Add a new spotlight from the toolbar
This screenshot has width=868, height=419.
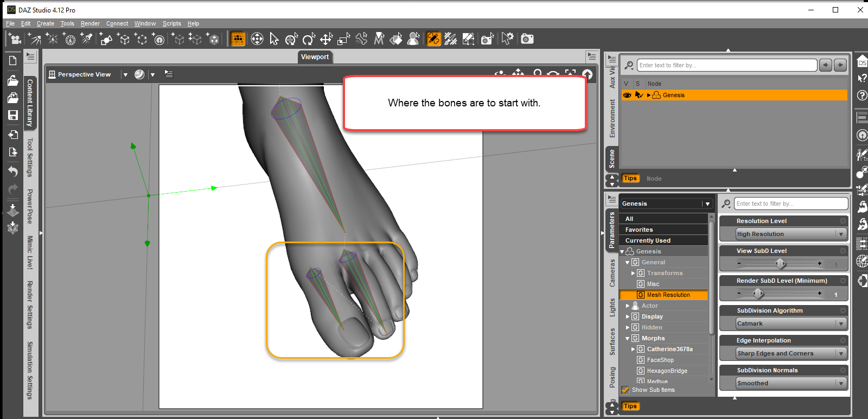[x=87, y=39]
